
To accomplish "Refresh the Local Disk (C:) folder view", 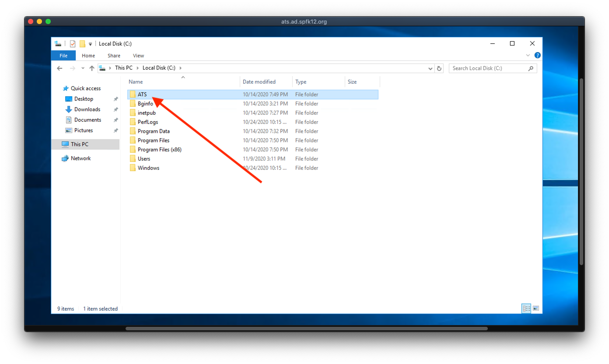I will (x=440, y=68).
